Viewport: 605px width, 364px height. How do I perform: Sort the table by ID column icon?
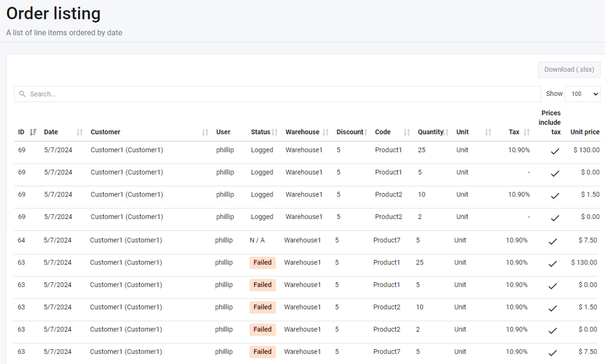[x=33, y=132]
